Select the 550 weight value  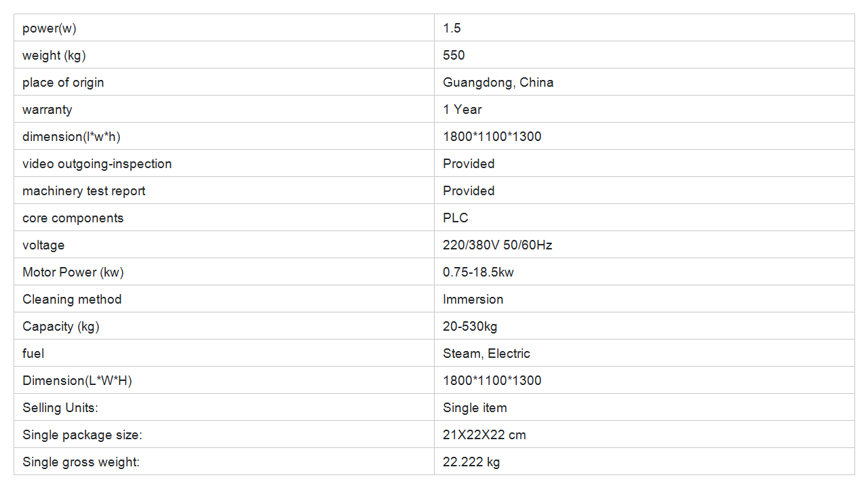point(454,55)
